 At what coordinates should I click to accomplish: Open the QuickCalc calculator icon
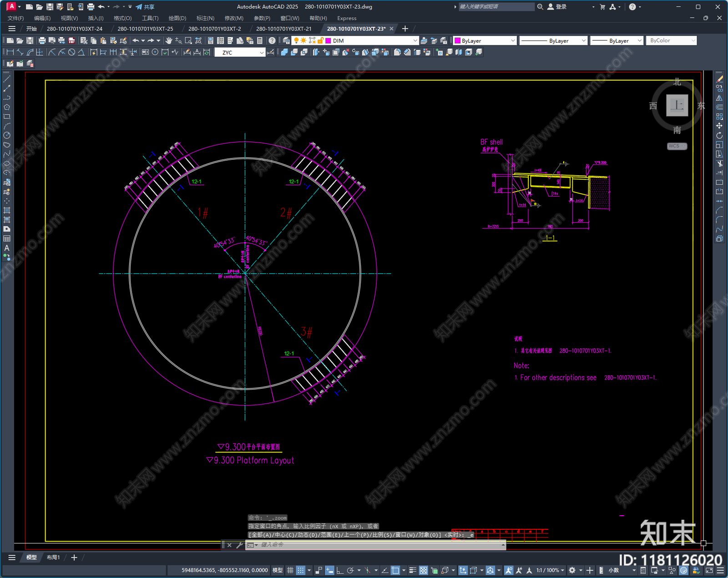coord(260,41)
